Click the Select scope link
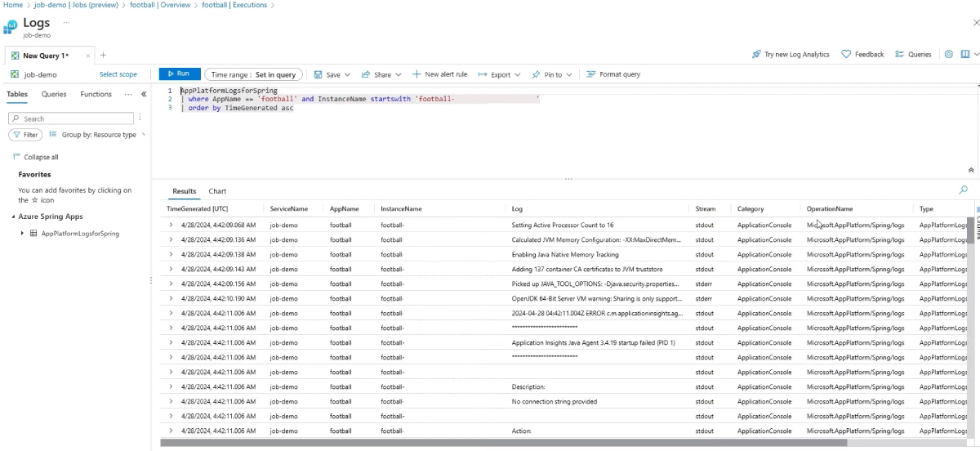 click(x=118, y=74)
